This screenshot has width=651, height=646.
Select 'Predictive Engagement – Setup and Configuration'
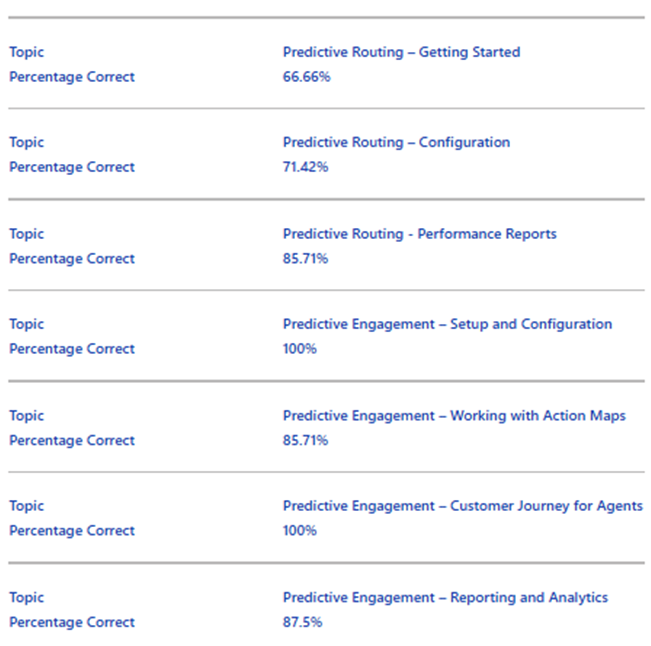[x=448, y=324]
